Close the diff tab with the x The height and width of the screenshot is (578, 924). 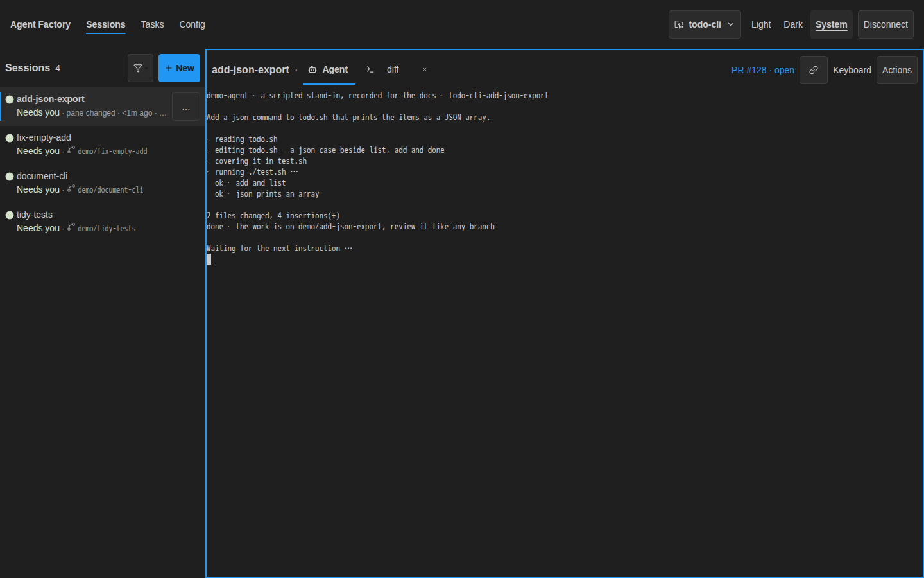click(425, 69)
